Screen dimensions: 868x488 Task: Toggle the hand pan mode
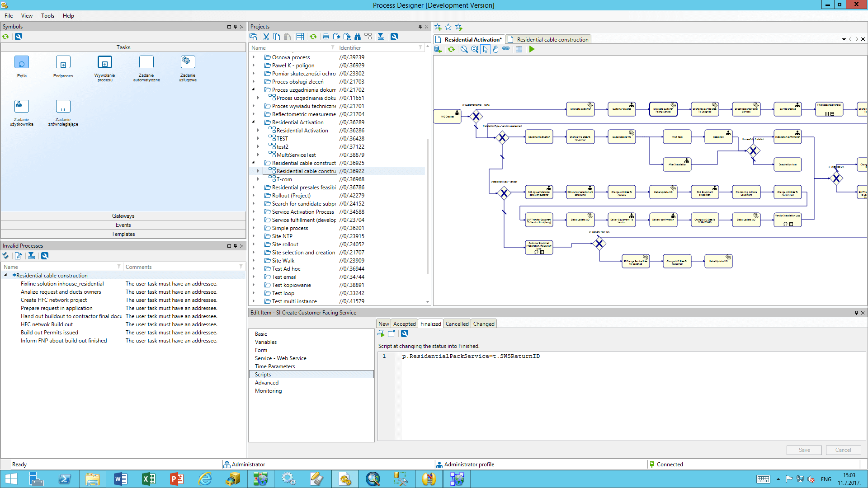click(495, 49)
